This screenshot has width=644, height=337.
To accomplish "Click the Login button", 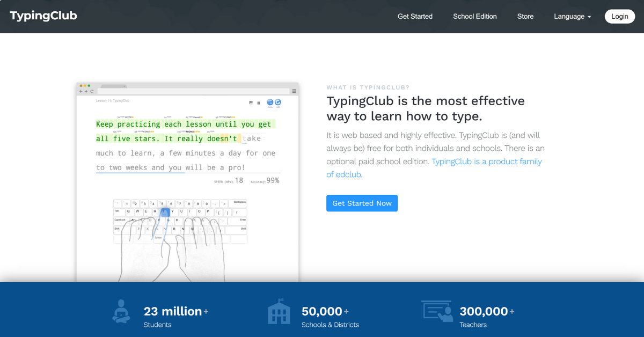I will tap(619, 17).
